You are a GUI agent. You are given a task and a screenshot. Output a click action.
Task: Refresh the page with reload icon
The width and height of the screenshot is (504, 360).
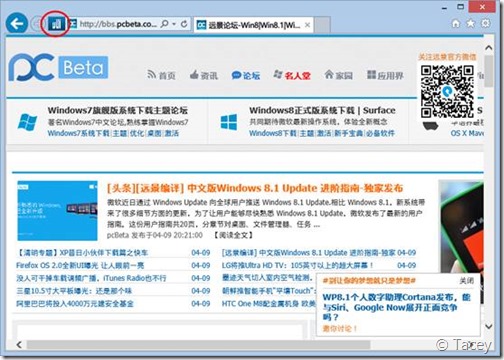tap(184, 24)
